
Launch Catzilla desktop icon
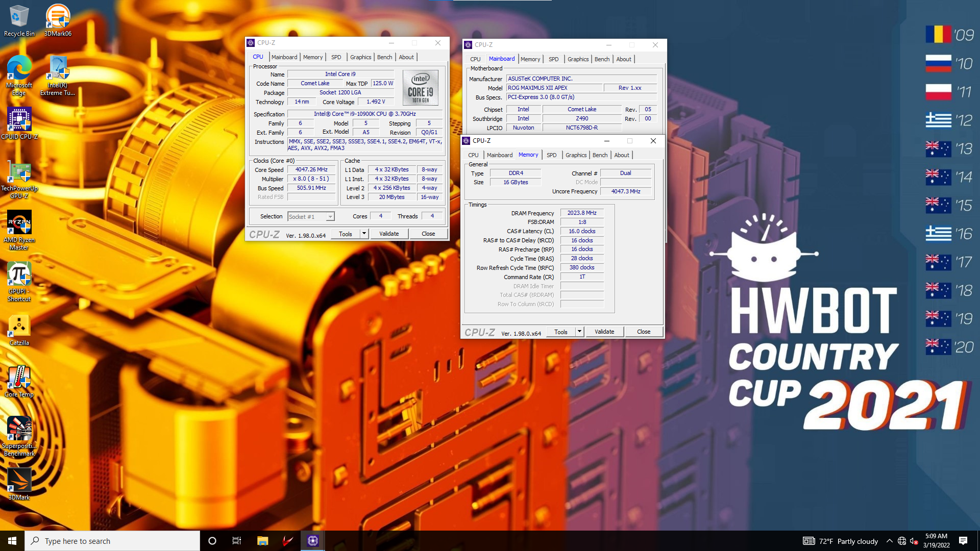pos(19,330)
